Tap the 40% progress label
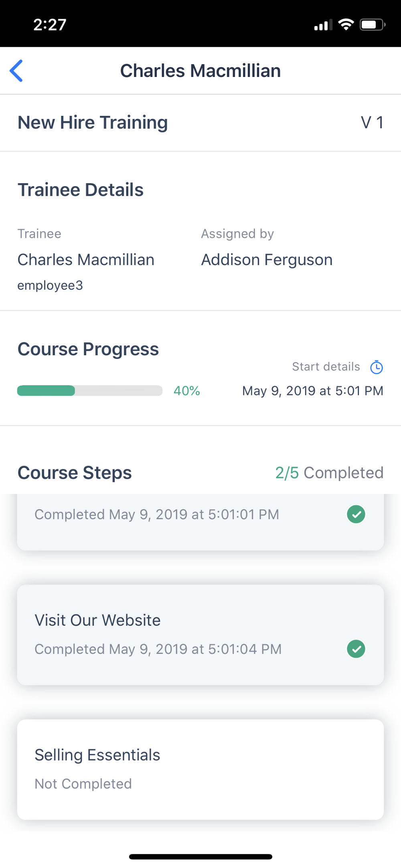 [186, 391]
